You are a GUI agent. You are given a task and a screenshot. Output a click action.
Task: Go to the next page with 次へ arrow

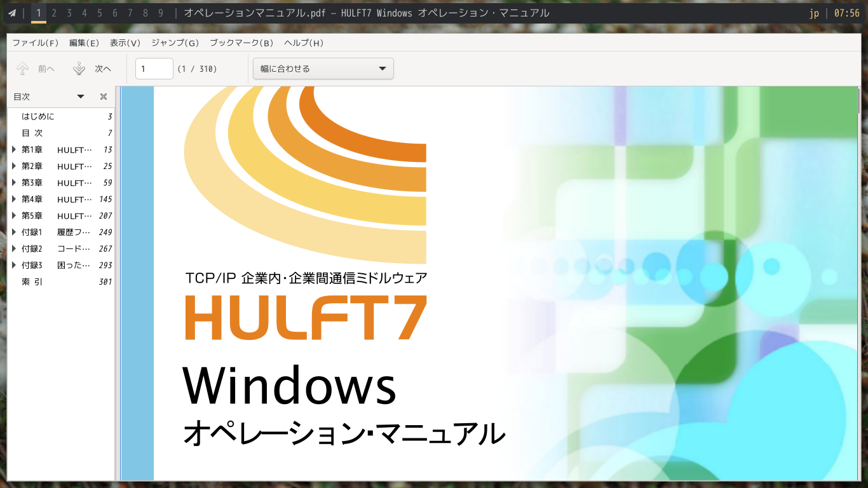coord(92,69)
